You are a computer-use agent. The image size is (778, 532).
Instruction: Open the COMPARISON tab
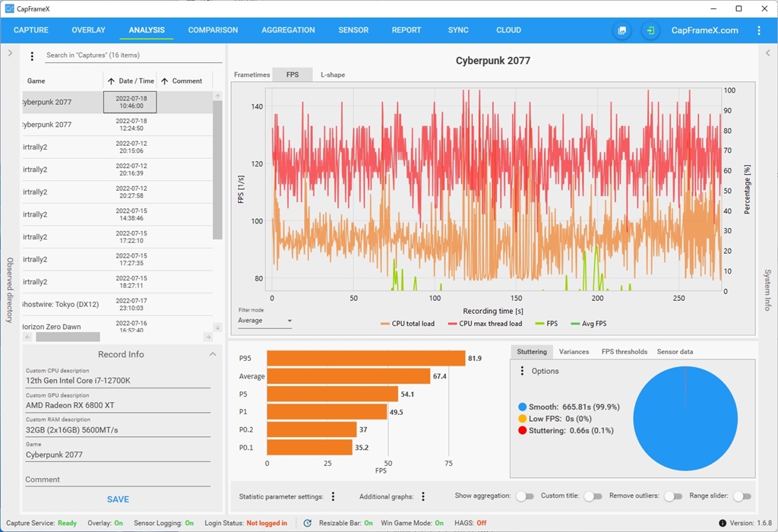point(213,30)
